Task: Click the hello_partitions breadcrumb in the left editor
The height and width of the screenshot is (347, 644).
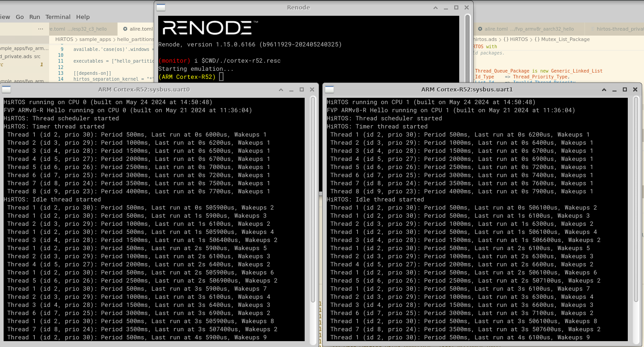Action: tap(136, 39)
